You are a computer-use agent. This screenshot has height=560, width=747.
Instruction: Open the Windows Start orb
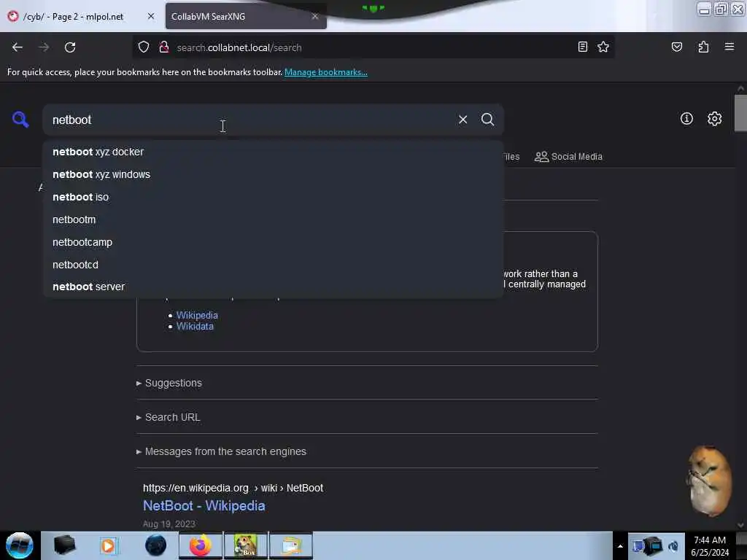click(20, 545)
